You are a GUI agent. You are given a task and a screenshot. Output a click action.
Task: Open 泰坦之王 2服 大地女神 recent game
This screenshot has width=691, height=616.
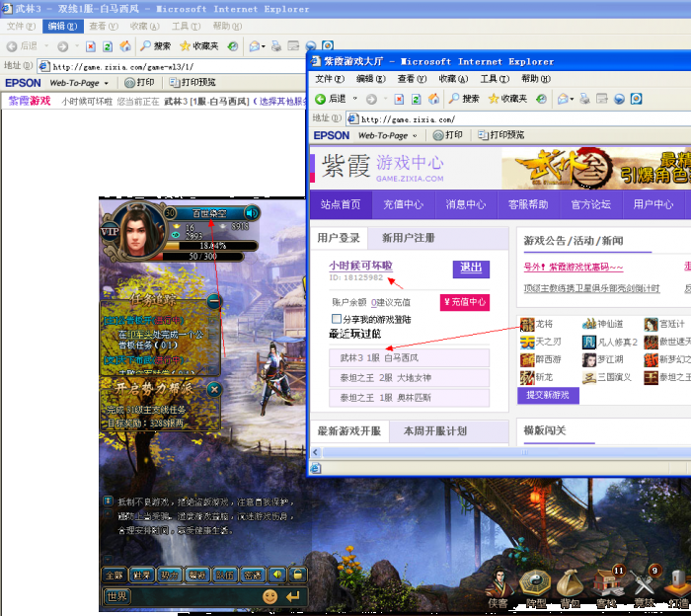(409, 378)
